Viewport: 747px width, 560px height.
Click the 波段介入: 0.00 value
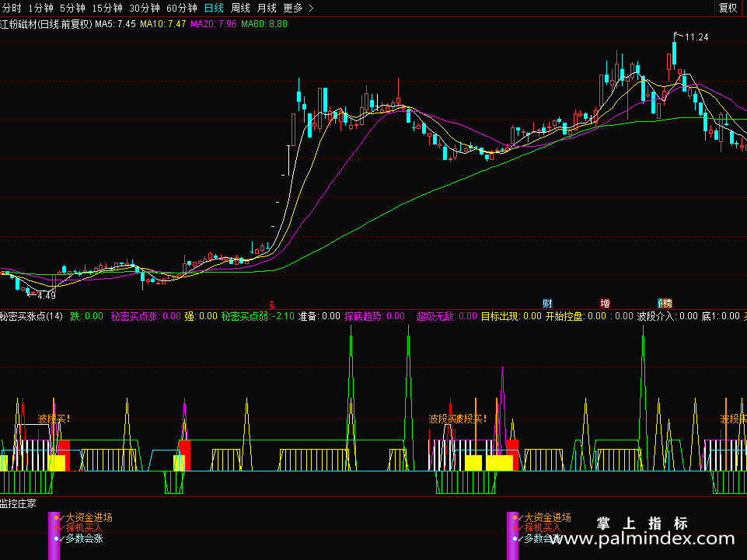point(668,316)
